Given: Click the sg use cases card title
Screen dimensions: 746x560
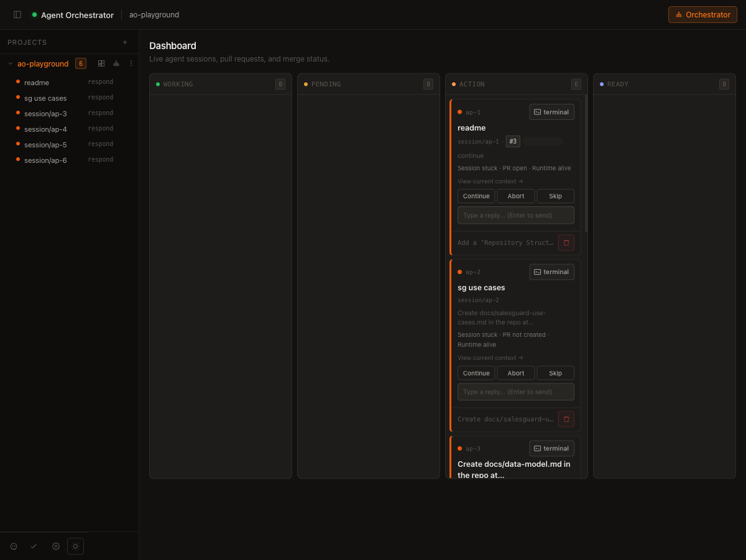Looking at the screenshot, I should [x=481, y=288].
